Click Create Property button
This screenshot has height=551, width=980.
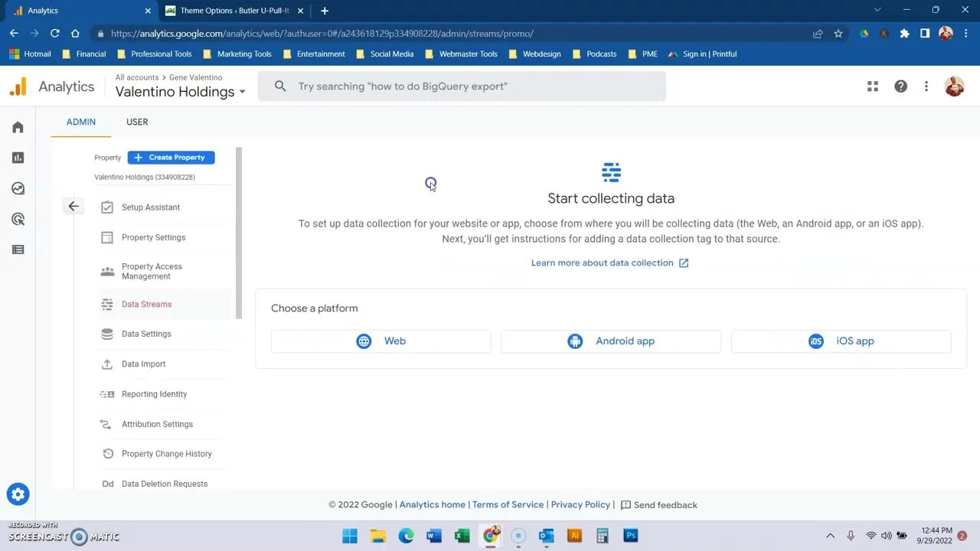point(171,158)
